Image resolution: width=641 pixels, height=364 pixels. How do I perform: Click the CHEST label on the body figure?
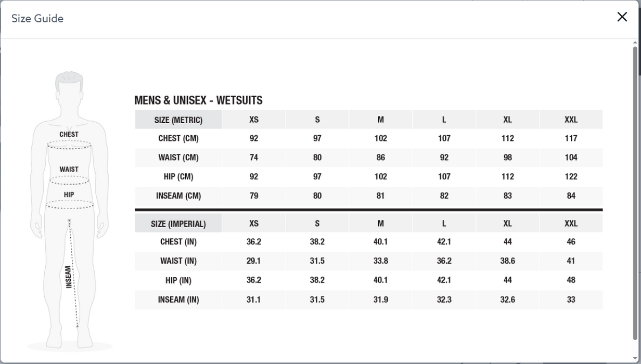click(x=69, y=134)
